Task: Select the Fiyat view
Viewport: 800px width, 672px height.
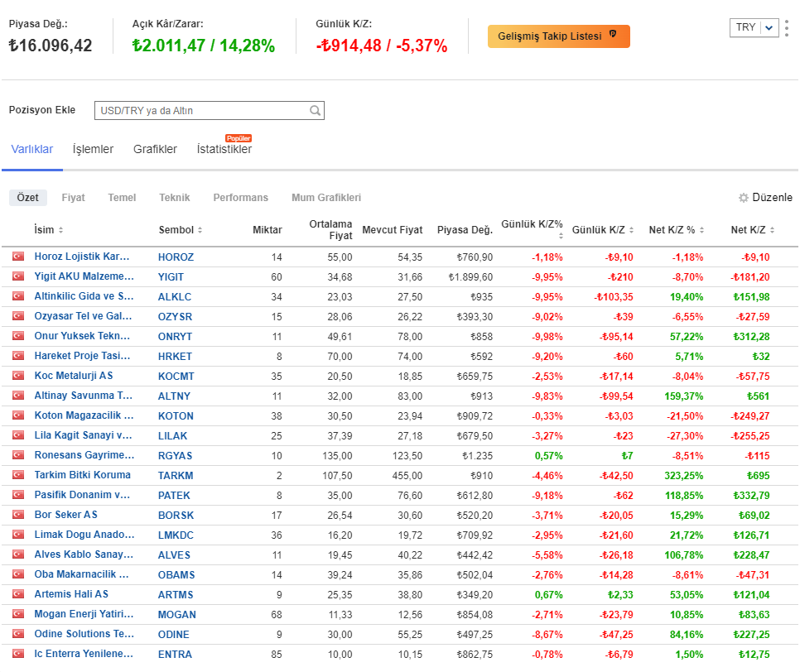Action: [x=74, y=197]
